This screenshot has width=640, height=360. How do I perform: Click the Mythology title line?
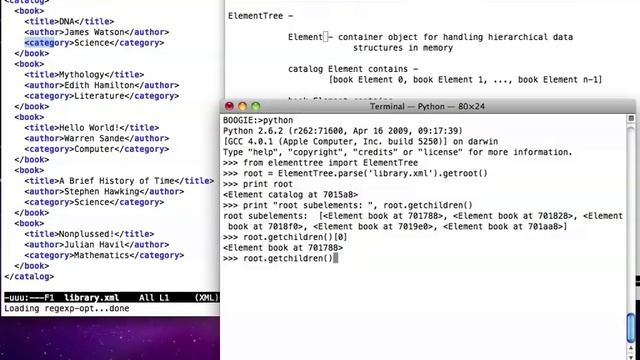point(84,74)
